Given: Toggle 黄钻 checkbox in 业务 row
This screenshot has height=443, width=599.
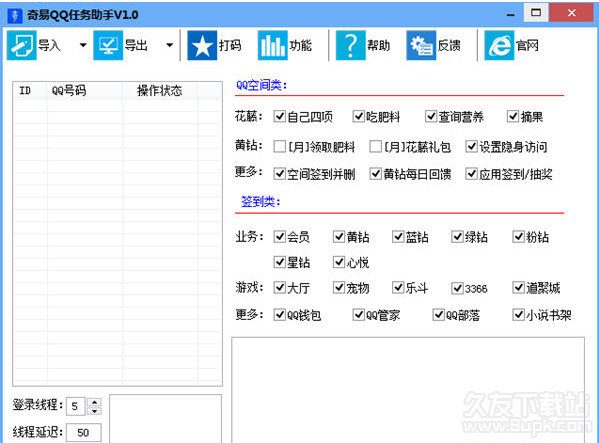Looking at the screenshot, I should click(339, 237).
